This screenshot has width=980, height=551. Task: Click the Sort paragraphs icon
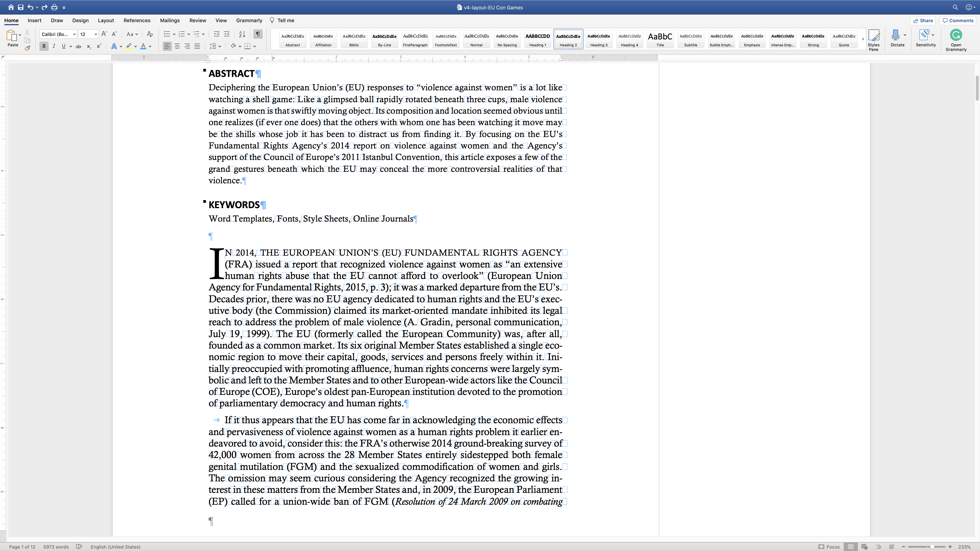242,34
